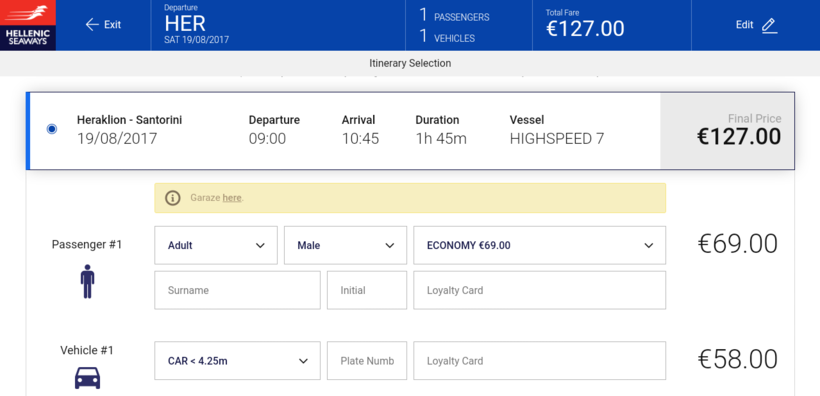Click the Initial input field

(x=367, y=290)
